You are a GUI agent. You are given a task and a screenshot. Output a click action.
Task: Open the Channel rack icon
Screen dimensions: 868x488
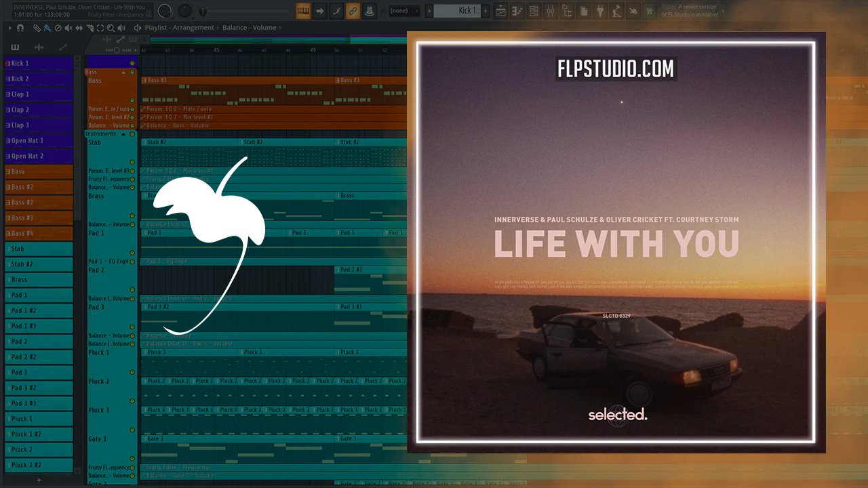tap(534, 11)
